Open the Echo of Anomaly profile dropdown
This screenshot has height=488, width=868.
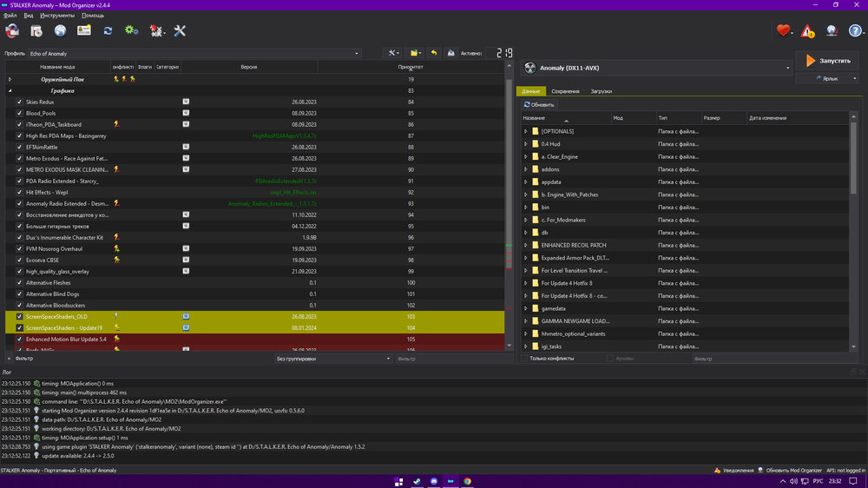[x=194, y=53]
